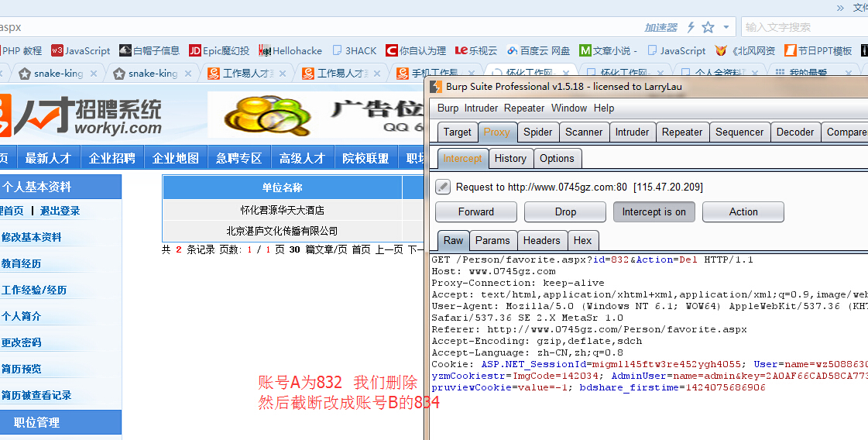Close the first snake-king tab
Viewport: 868px width, 440px height.
point(94,73)
